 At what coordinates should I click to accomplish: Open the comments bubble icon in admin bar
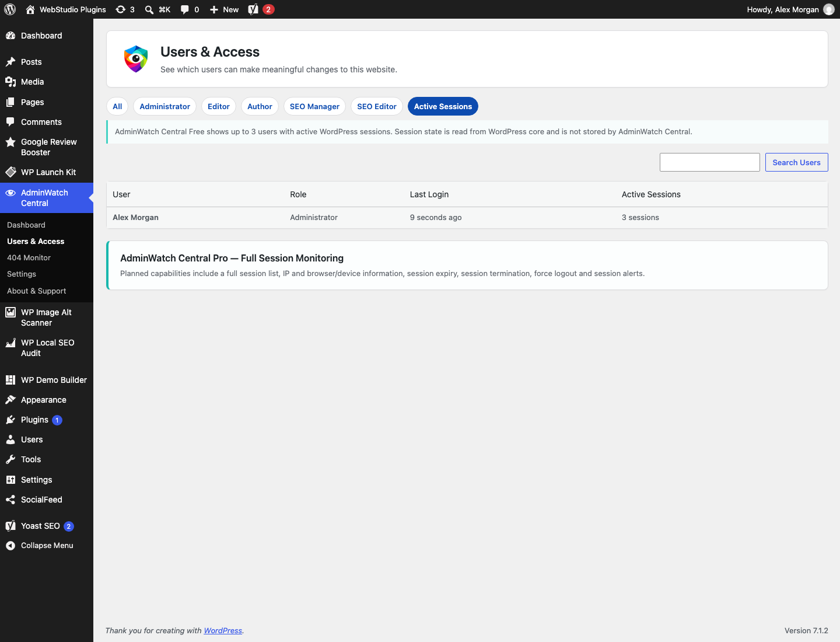coord(185,9)
